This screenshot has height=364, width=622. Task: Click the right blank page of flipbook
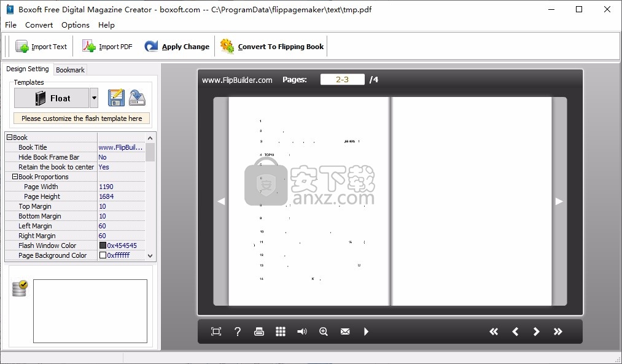coord(472,201)
